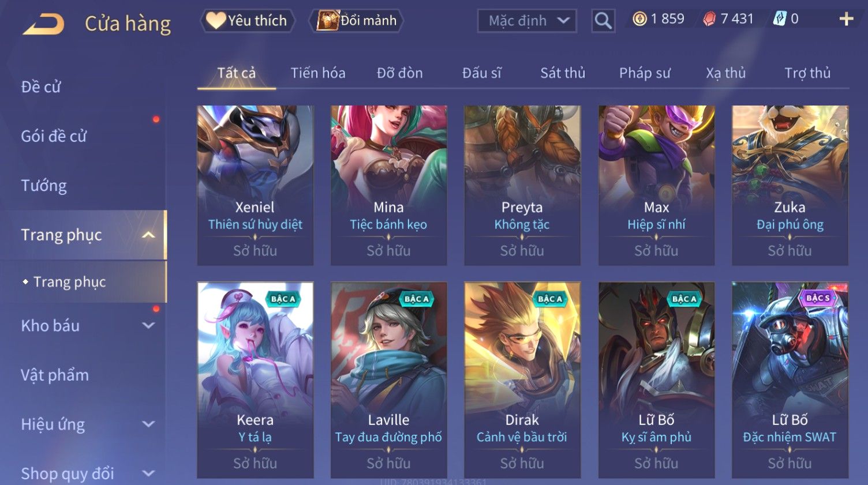The width and height of the screenshot is (868, 485).
Task: Switch to the Tiến hóa tab
Action: (318, 73)
